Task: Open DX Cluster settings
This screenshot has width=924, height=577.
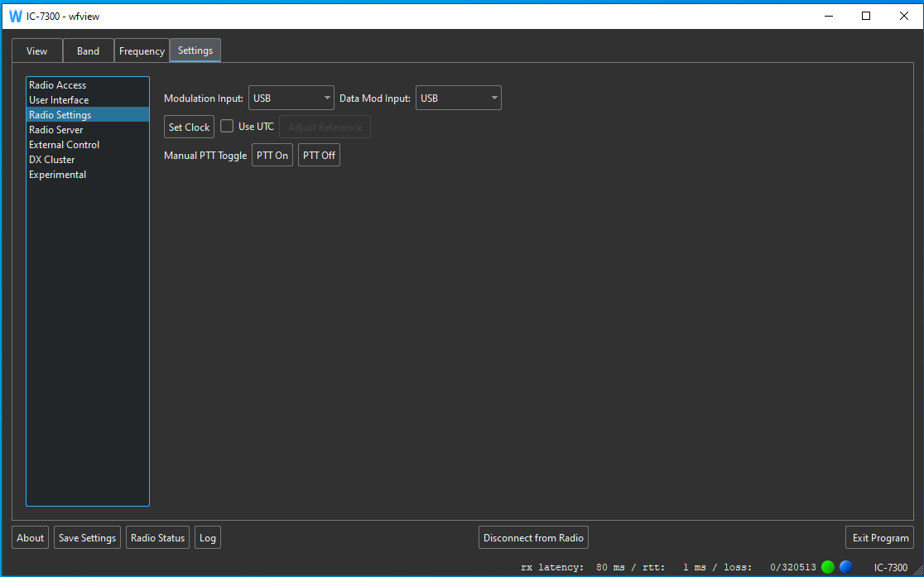Action: (52, 160)
